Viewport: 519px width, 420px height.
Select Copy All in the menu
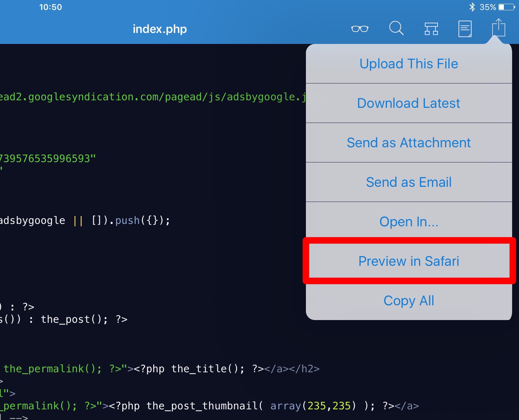click(x=409, y=301)
